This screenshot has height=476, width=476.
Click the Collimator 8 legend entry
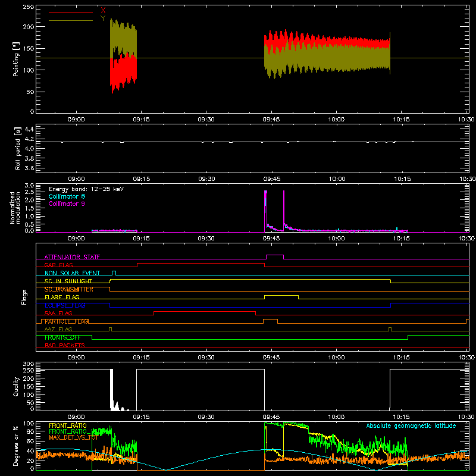(x=67, y=196)
